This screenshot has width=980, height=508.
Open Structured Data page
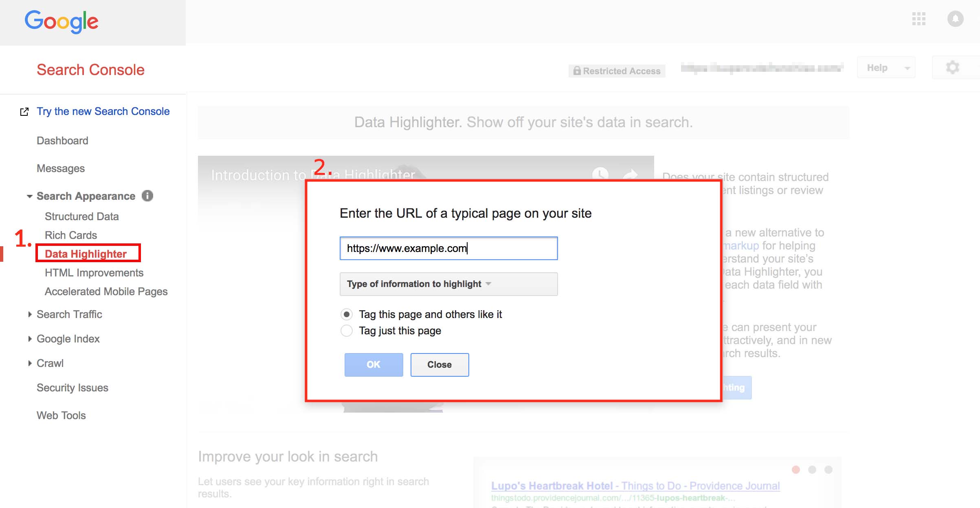[81, 216]
